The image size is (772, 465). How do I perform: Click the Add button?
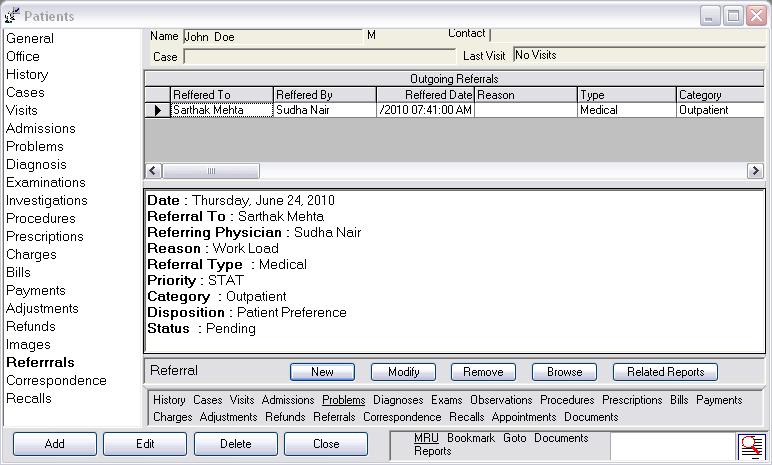tap(55, 444)
